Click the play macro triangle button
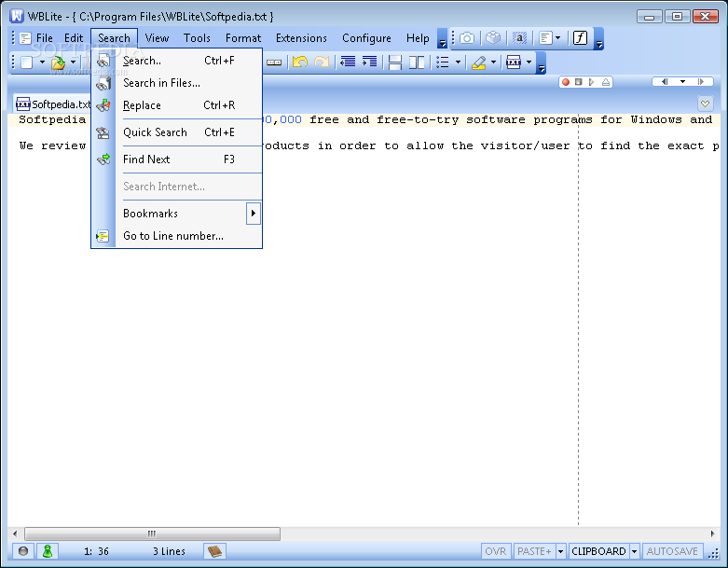 tap(591, 82)
